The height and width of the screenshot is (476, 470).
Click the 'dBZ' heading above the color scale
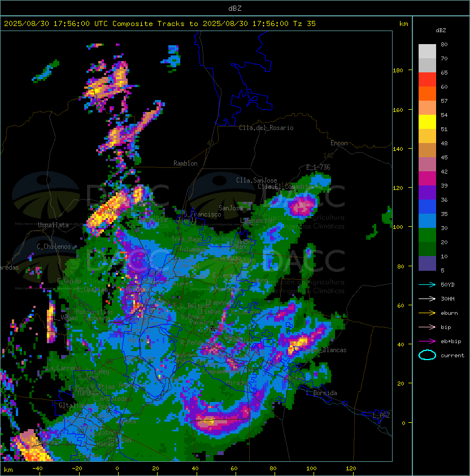(x=441, y=31)
